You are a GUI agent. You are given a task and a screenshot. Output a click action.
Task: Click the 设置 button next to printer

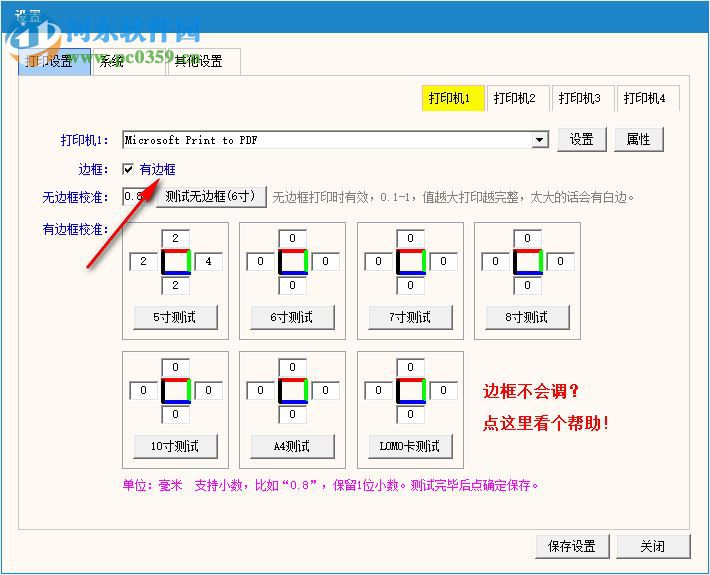(x=582, y=139)
